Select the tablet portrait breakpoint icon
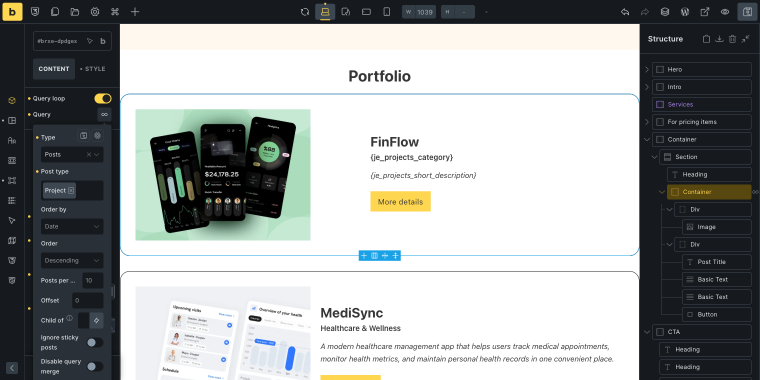The image size is (760, 380). [346, 12]
